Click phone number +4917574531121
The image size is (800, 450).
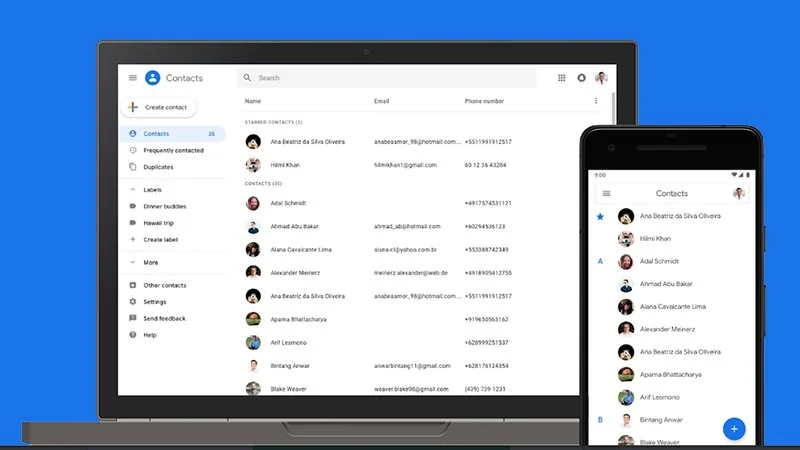tap(488, 203)
